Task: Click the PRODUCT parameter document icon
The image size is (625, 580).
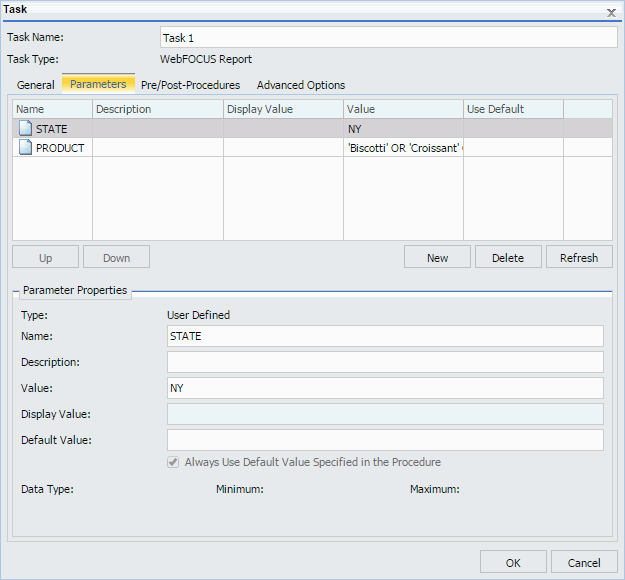Action: point(25,148)
